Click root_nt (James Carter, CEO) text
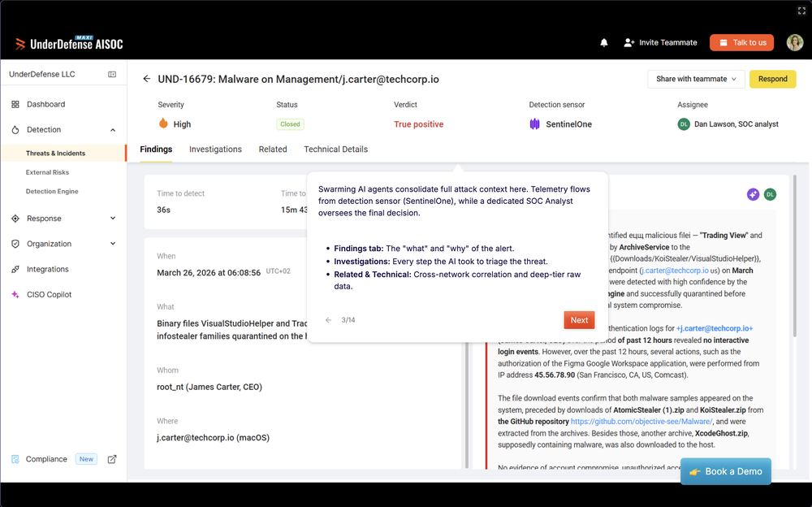Screen dimensions: 812x507 [209, 387]
